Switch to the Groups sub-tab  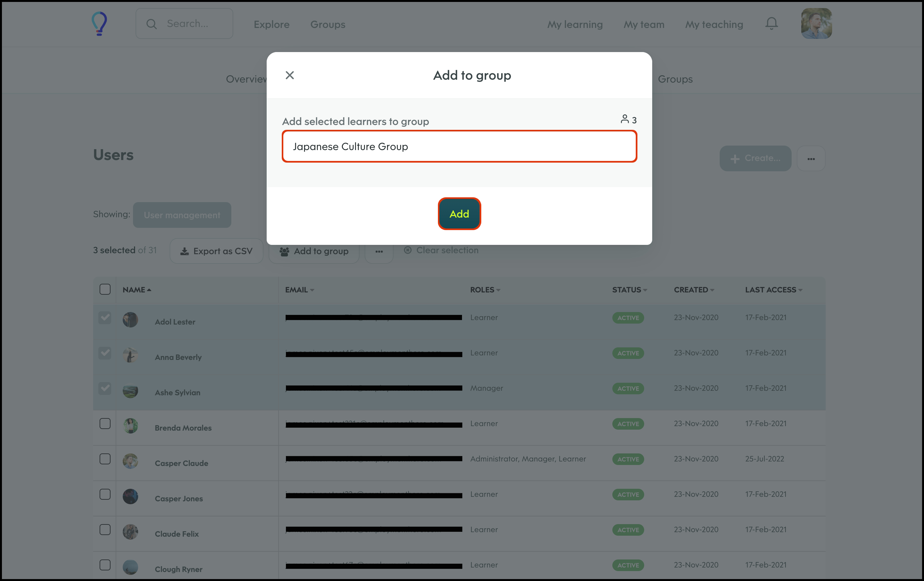[675, 79]
